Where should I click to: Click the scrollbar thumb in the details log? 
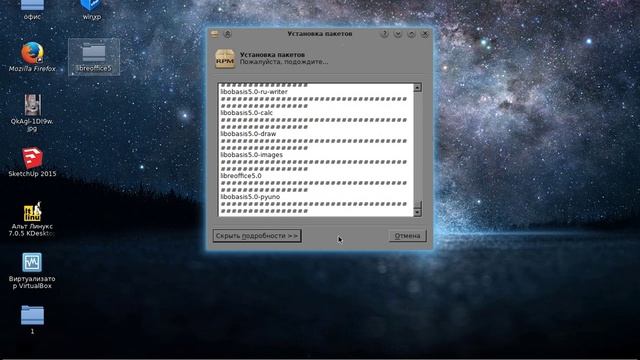[417, 204]
